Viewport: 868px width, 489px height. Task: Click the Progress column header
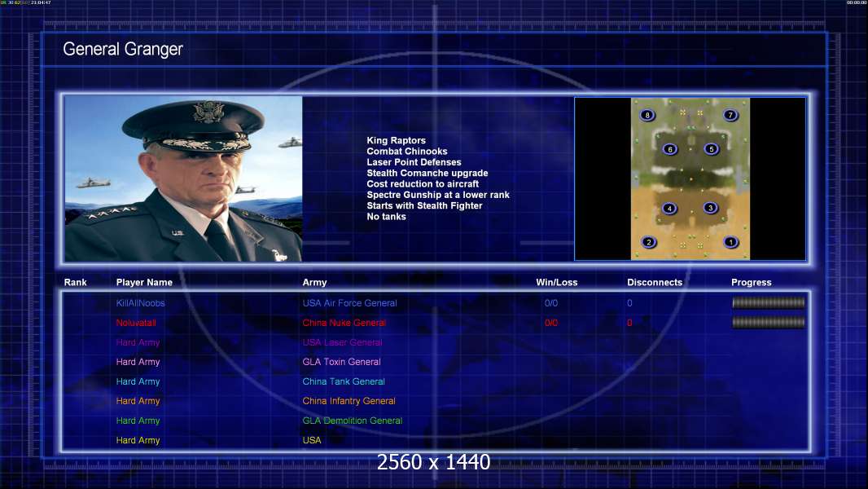[752, 283]
